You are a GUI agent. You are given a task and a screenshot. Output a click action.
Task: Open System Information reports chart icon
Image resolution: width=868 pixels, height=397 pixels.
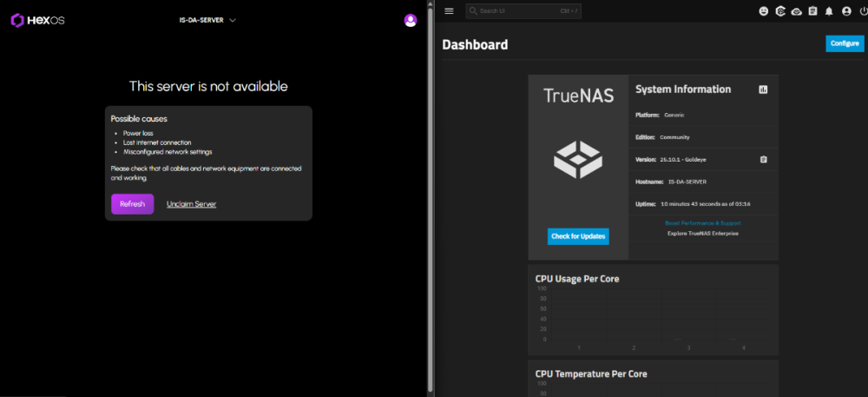[x=763, y=89]
